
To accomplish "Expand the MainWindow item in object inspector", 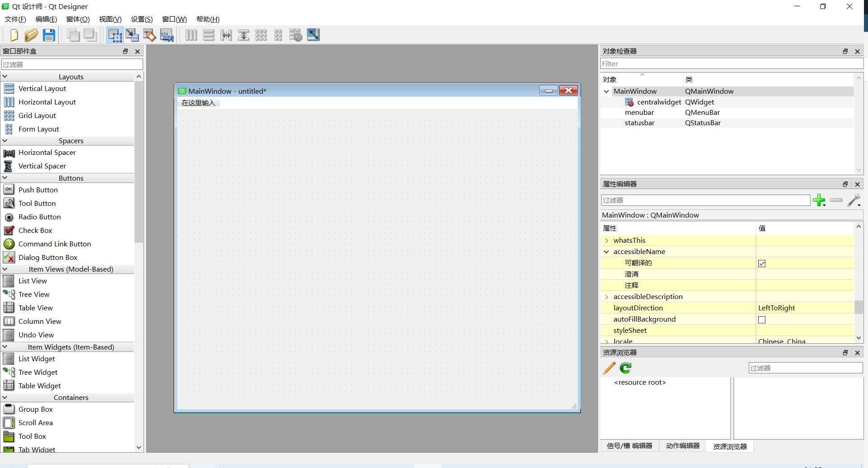I will click(x=606, y=91).
